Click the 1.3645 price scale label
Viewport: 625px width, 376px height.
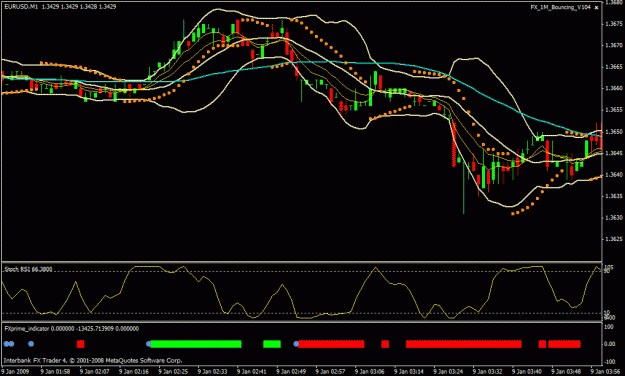click(614, 153)
